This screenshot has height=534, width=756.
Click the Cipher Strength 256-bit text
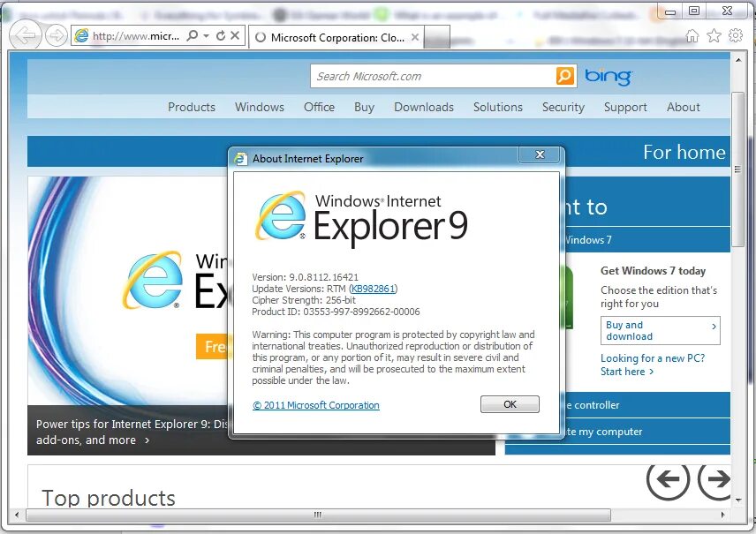click(x=304, y=300)
